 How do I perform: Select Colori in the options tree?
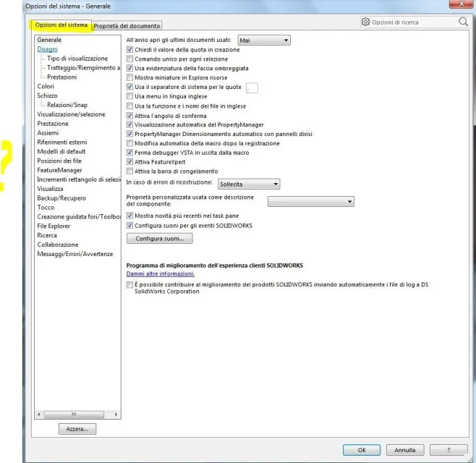pyautogui.click(x=46, y=86)
